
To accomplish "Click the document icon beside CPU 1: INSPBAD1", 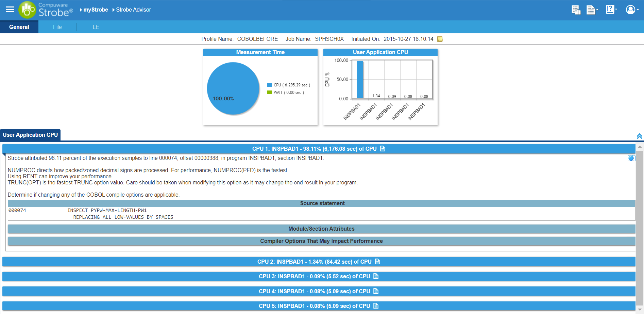I will coord(383,149).
